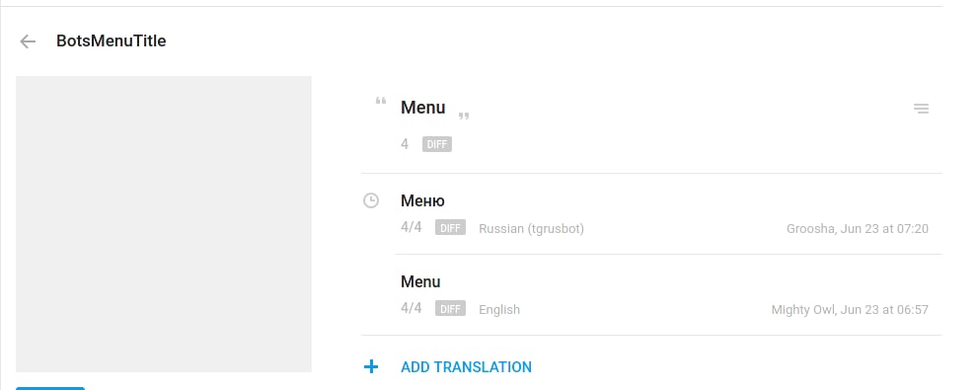Click the source Menu phrase in quotes
This screenshot has height=390, width=980.
tap(423, 108)
